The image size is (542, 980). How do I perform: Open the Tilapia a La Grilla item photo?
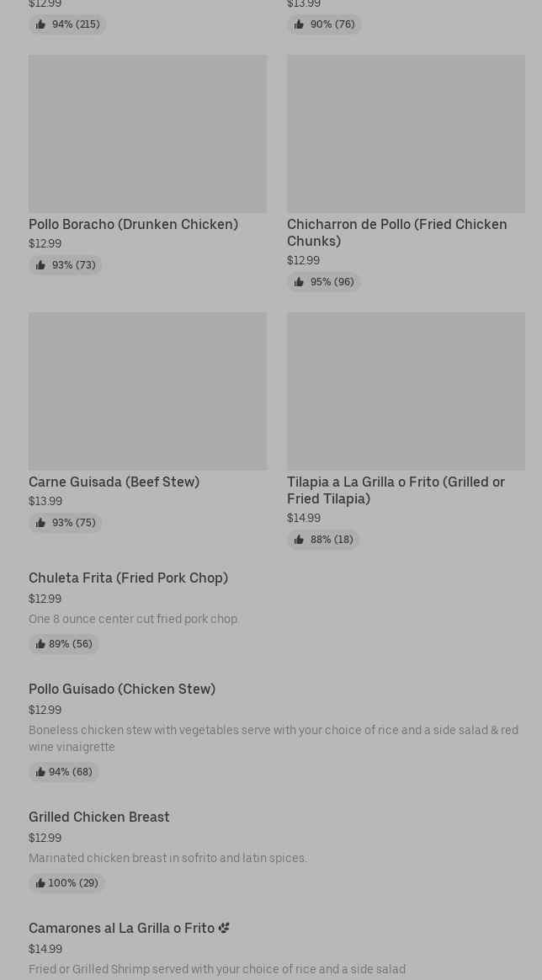click(406, 391)
